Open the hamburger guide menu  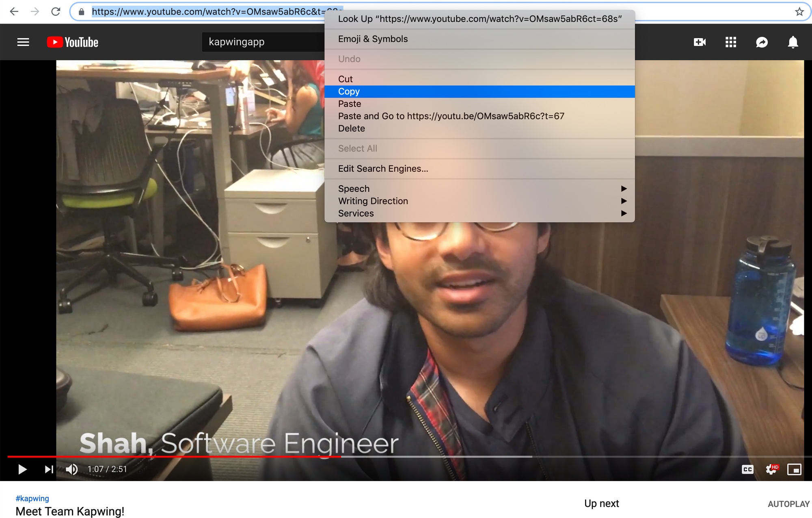23,42
